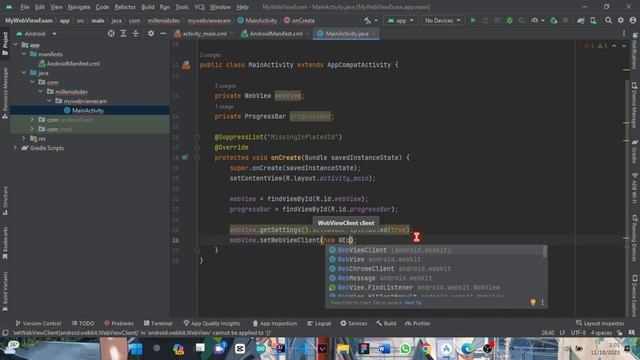Open the Build menu

pos(148,7)
